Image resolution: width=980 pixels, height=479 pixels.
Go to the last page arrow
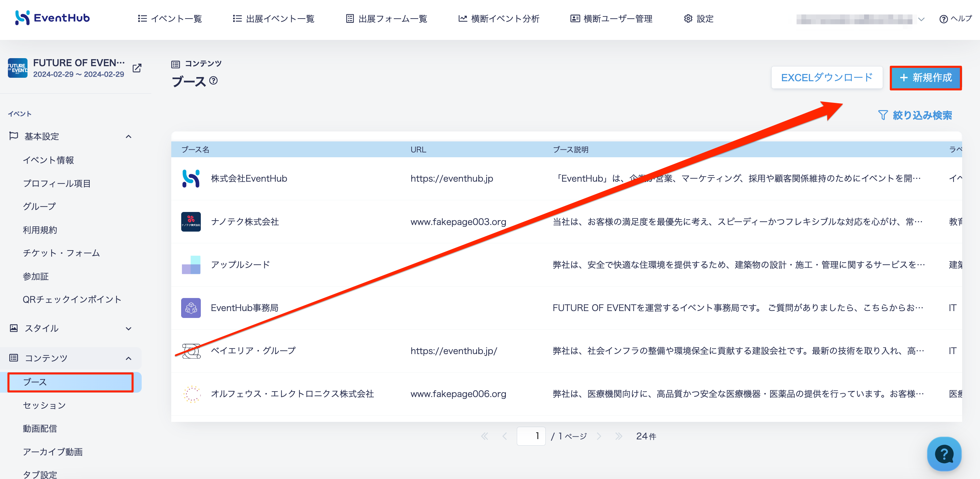[619, 436]
